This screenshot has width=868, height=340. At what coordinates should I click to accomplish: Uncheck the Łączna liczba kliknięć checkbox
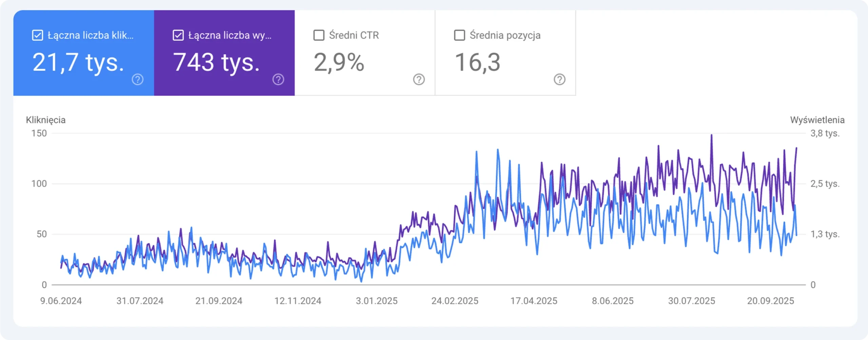(37, 35)
